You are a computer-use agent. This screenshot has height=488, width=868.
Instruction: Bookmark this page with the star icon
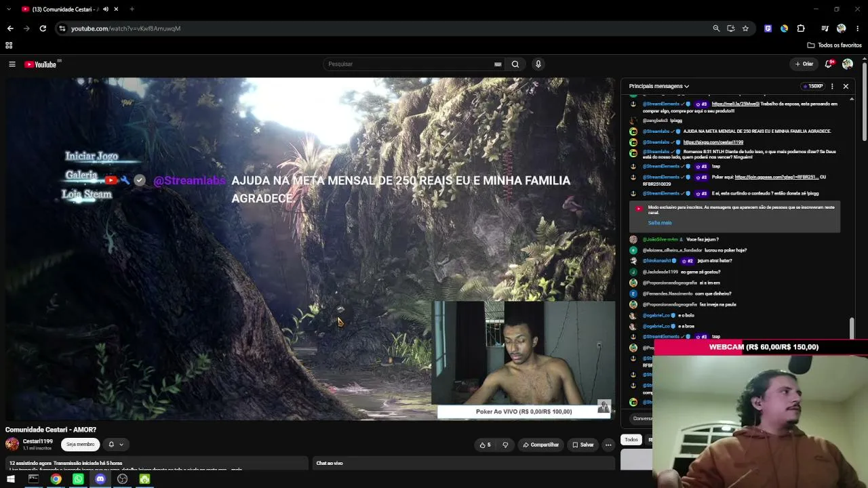[x=745, y=28]
